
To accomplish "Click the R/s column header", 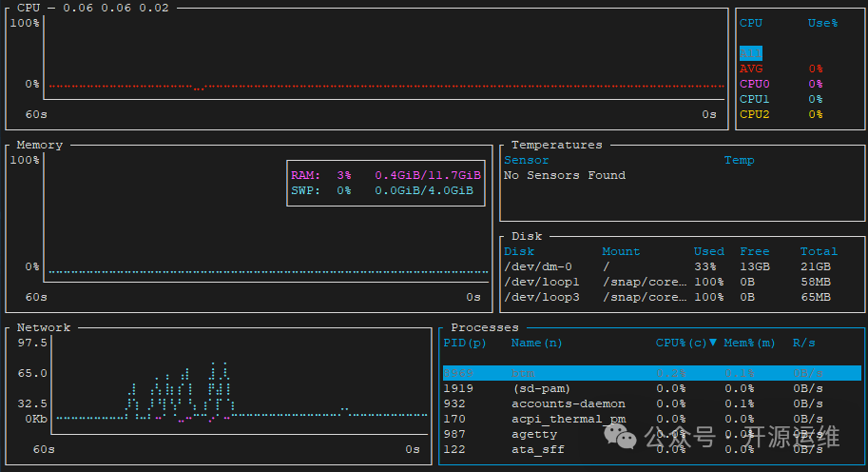I will 803,343.
